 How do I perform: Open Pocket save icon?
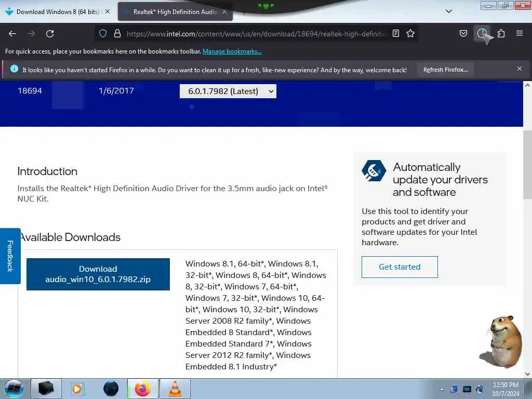pyautogui.click(x=463, y=33)
